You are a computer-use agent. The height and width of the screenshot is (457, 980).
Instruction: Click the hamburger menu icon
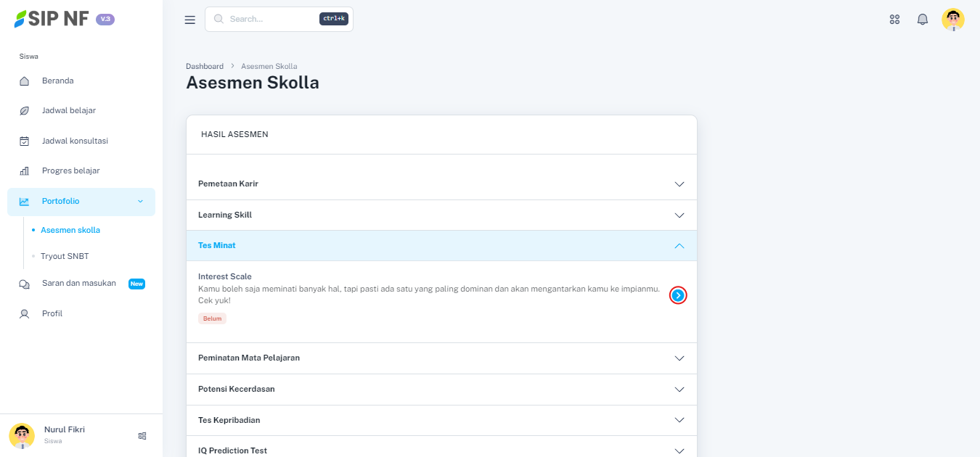point(190,20)
